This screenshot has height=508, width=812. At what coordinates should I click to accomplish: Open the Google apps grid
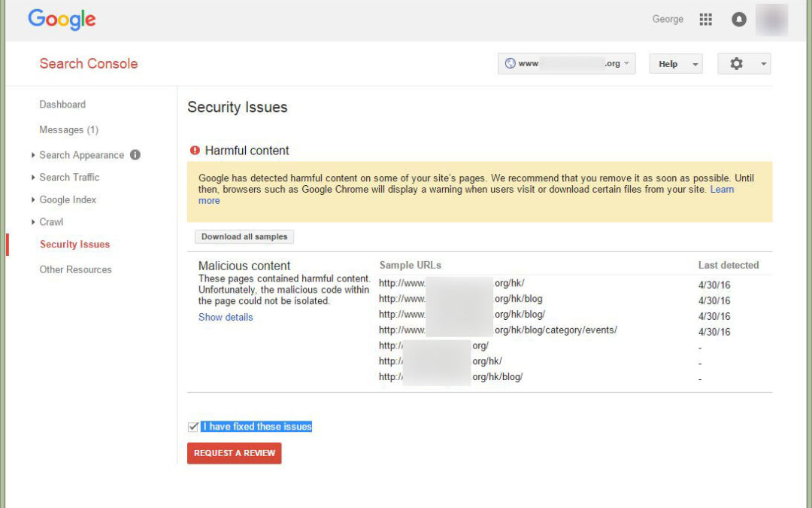pos(705,19)
